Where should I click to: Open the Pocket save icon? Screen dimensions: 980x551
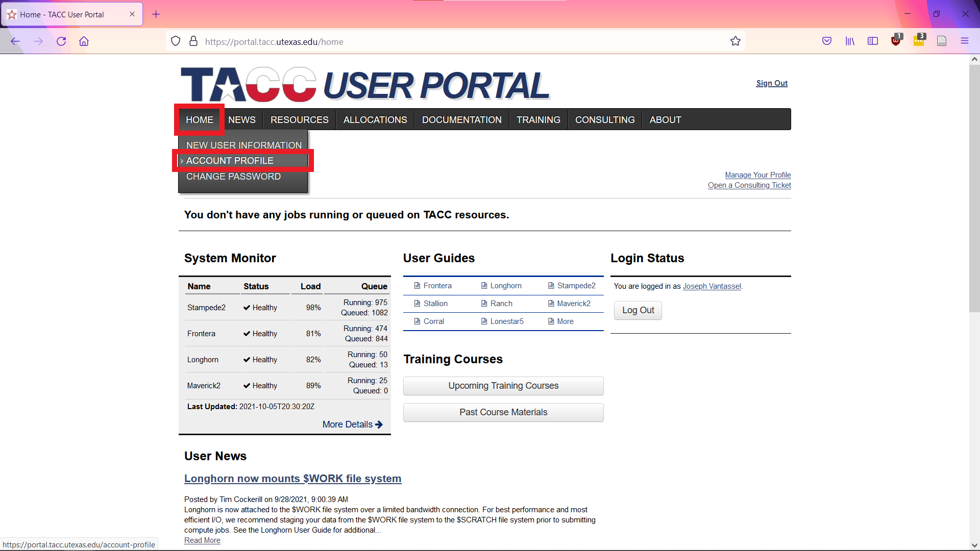[x=827, y=41]
